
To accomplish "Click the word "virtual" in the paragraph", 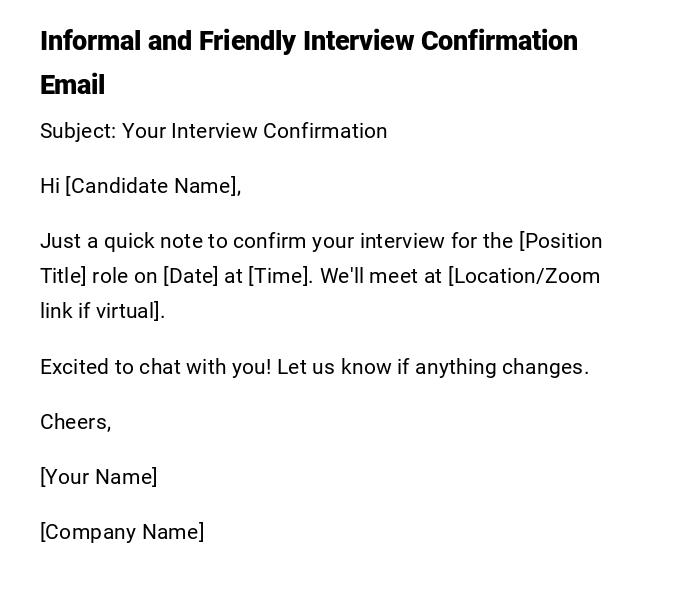I will pyautogui.click(x=128, y=311).
